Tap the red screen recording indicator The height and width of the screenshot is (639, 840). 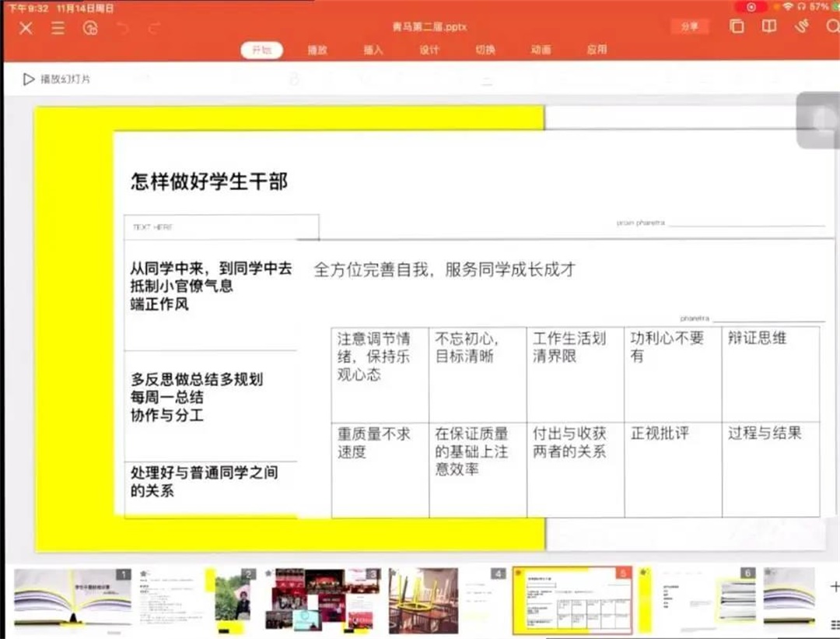pyautogui.click(x=751, y=7)
